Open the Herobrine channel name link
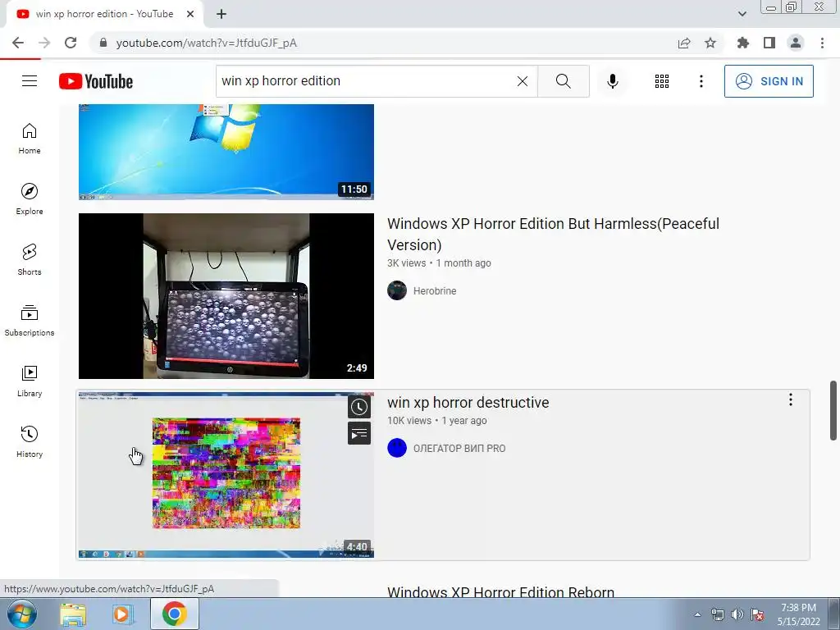This screenshot has width=840, height=630. click(435, 291)
